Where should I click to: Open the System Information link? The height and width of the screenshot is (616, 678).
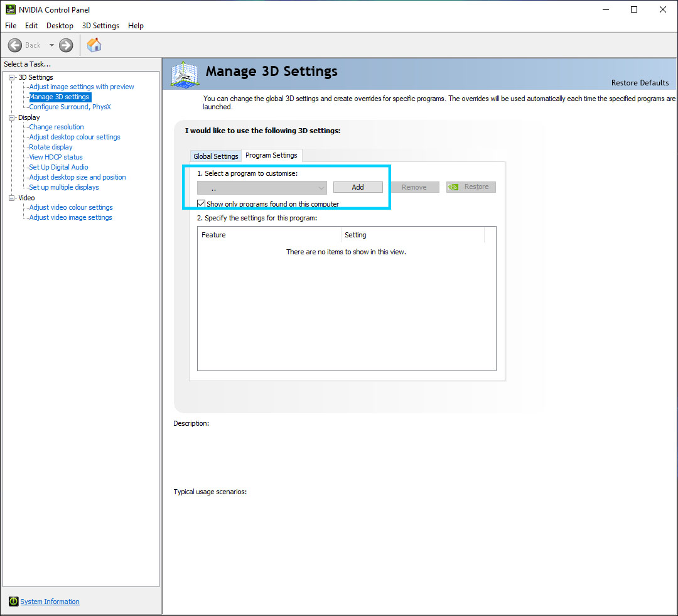[50, 602]
